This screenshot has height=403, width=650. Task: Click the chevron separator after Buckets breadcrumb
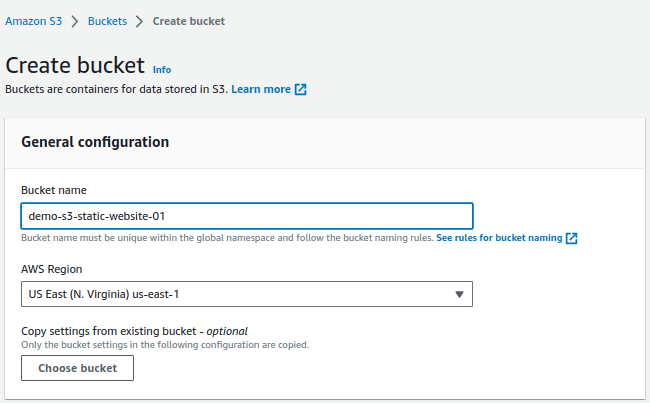(x=140, y=22)
